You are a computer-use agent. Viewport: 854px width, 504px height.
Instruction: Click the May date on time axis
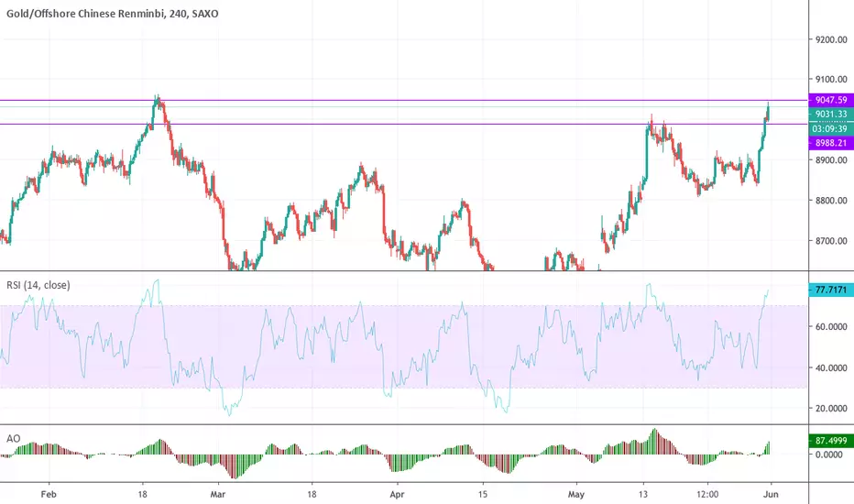pyautogui.click(x=575, y=495)
